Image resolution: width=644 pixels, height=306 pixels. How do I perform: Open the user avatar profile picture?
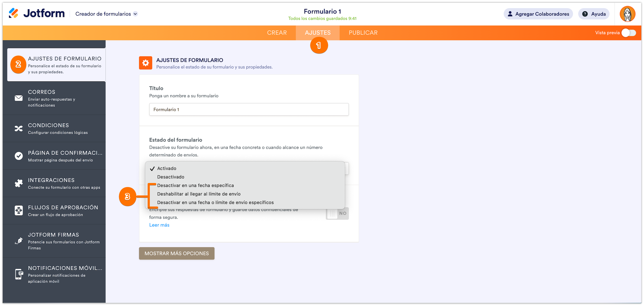point(627,14)
